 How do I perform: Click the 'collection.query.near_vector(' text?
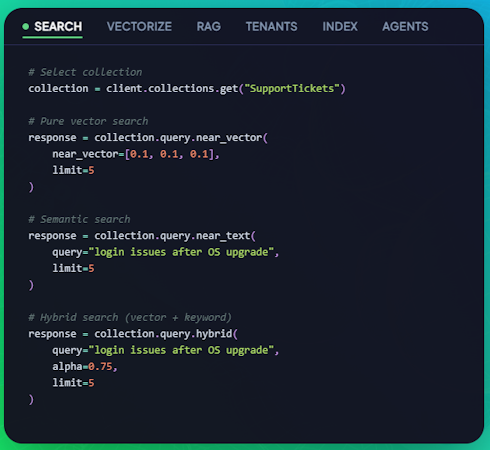coord(181,137)
